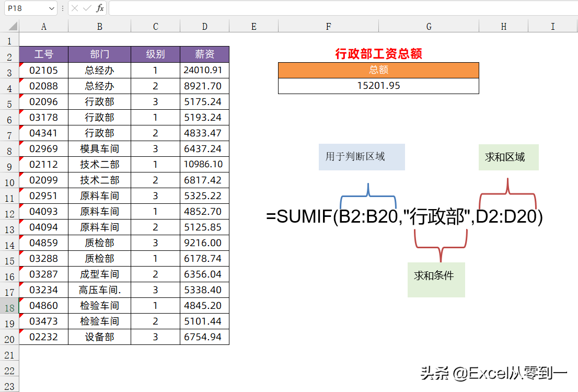
Task: Click the Insert Function (fx) icon
Action: click(x=99, y=8)
